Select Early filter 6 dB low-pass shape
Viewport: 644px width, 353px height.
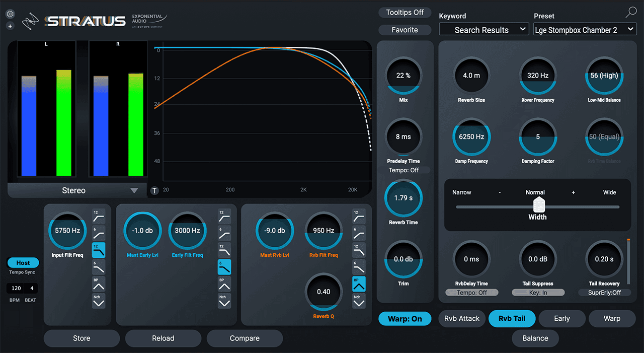pyautogui.click(x=224, y=267)
